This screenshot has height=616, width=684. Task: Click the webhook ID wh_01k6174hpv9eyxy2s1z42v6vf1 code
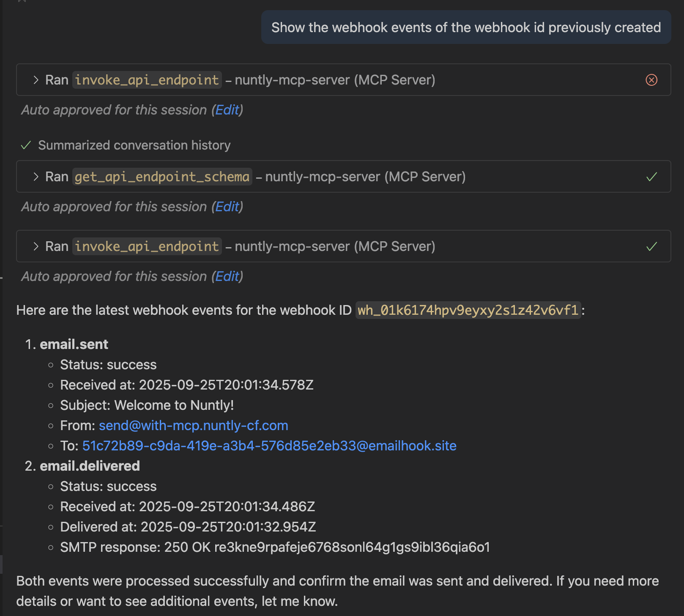tap(468, 310)
